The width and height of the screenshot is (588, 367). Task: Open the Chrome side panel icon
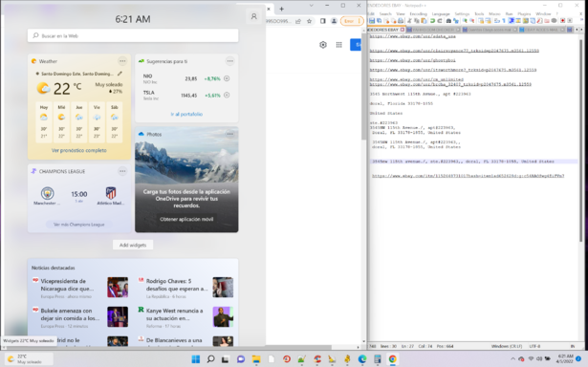pos(322,21)
